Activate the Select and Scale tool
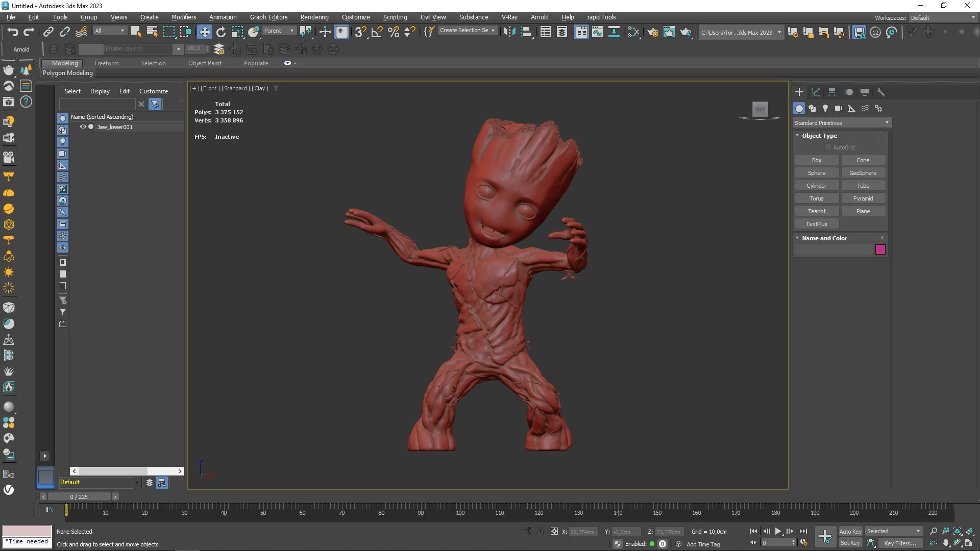Viewport: 980px width, 551px height. [237, 32]
